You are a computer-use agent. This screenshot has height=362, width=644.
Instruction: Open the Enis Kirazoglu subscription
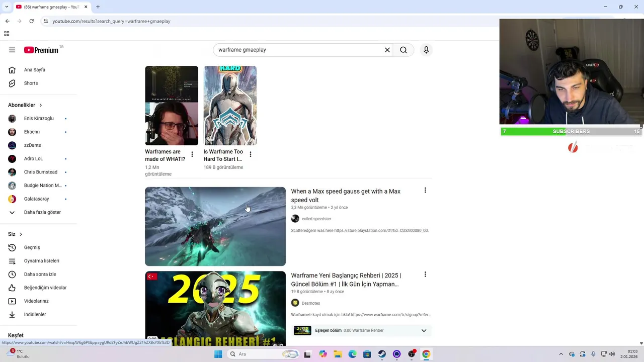38,118
